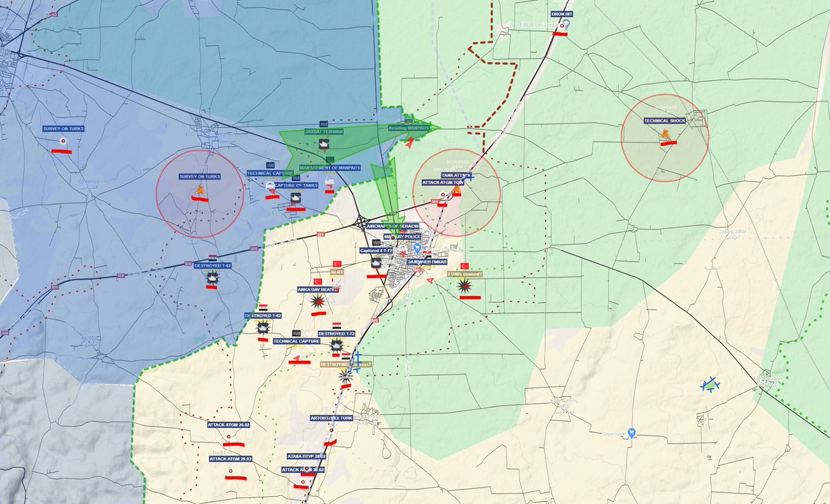
Task: Click the ARTOBSTREE TURK label
Action: point(332,418)
